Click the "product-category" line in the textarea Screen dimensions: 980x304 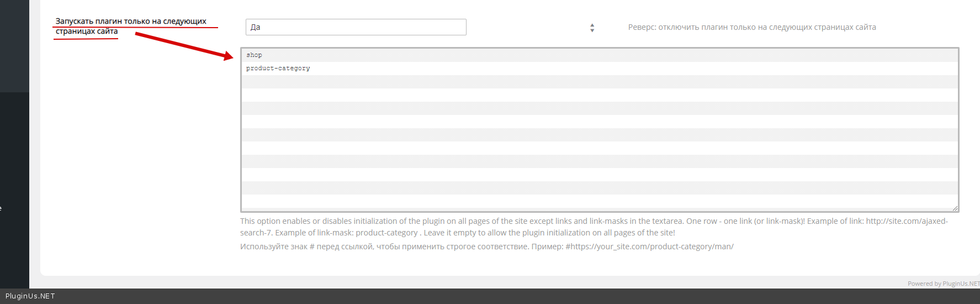click(278, 69)
